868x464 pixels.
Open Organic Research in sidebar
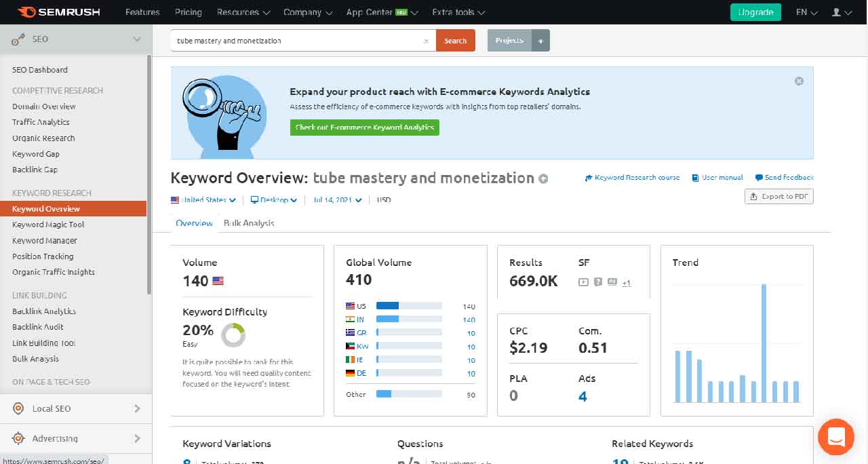(x=43, y=138)
